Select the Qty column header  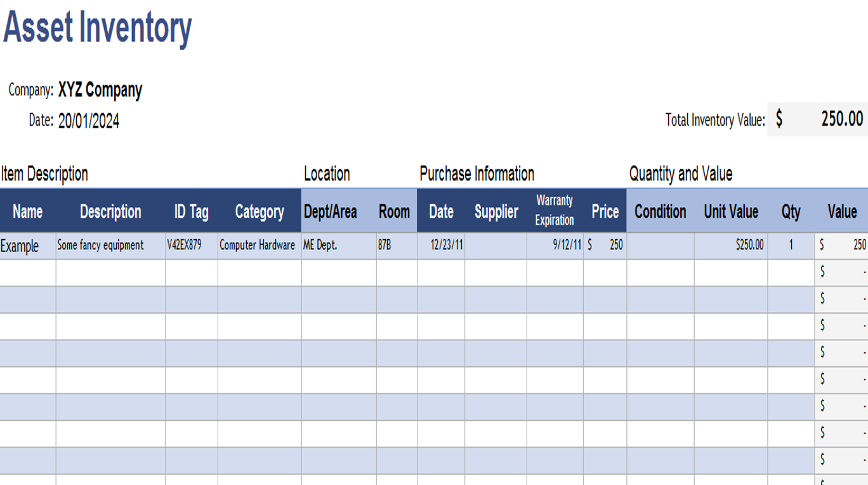coord(791,211)
